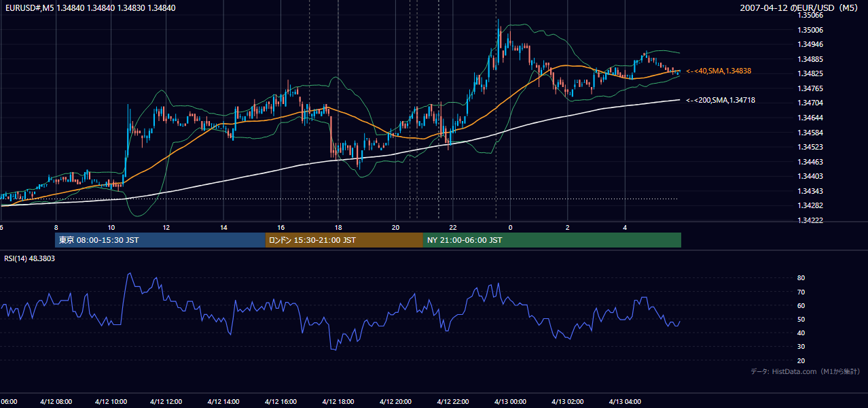Click hour tick 14 under price chart
The height and width of the screenshot is (408, 868).
click(224, 227)
